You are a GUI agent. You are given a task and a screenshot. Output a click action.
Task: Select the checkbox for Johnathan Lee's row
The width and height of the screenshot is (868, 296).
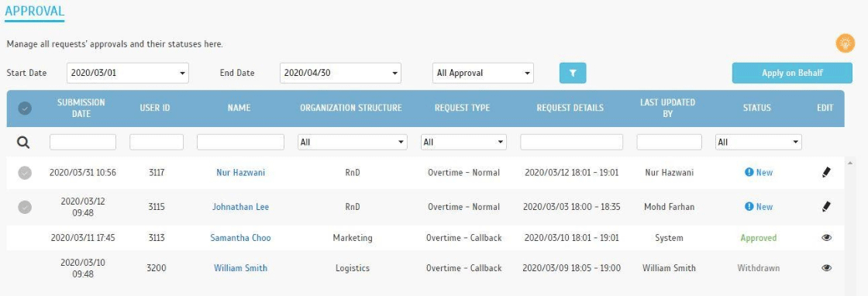(x=24, y=207)
